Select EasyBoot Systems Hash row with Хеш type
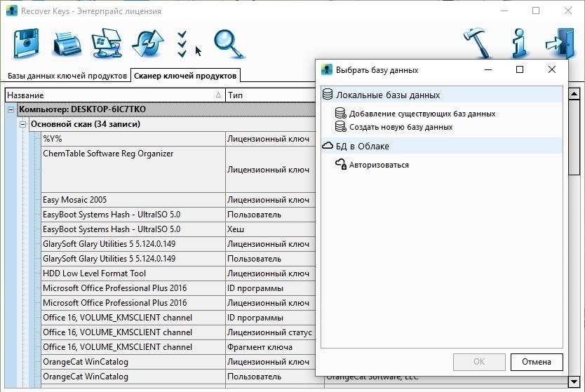 [x=177, y=229]
